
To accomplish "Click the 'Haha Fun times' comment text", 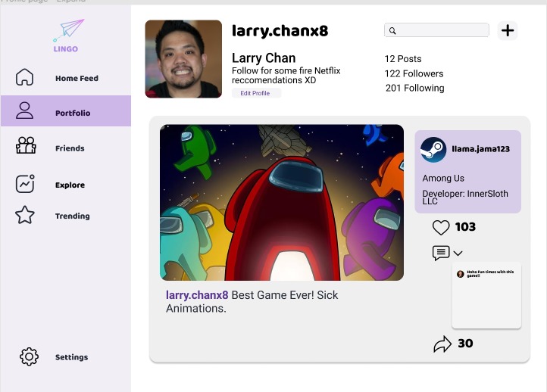I will [490, 273].
